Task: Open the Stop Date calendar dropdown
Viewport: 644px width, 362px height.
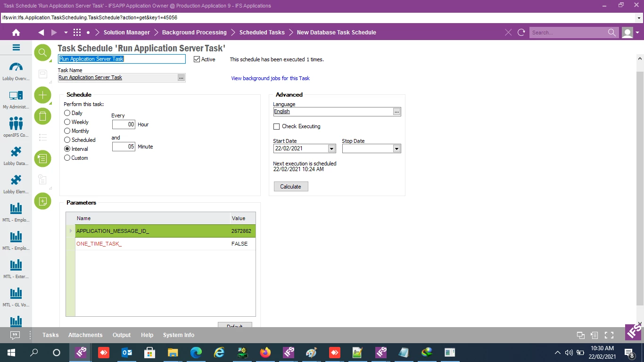Action: pos(397,148)
